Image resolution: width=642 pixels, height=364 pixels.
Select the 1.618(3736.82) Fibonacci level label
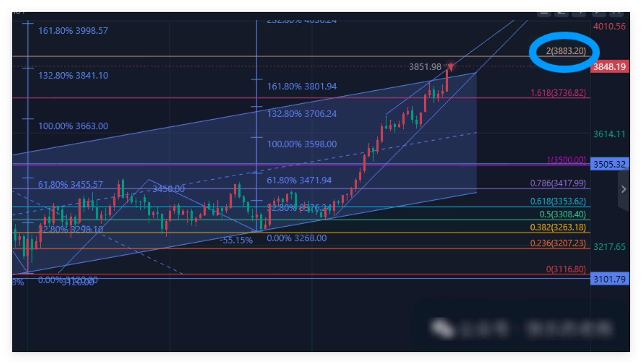558,93
